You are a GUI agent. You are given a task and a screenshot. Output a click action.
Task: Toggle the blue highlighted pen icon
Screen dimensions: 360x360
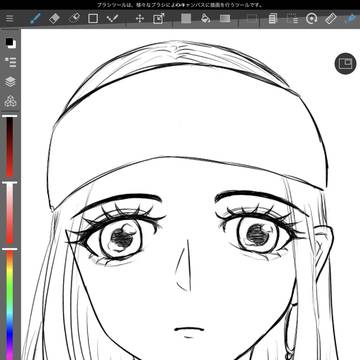(x=351, y=18)
